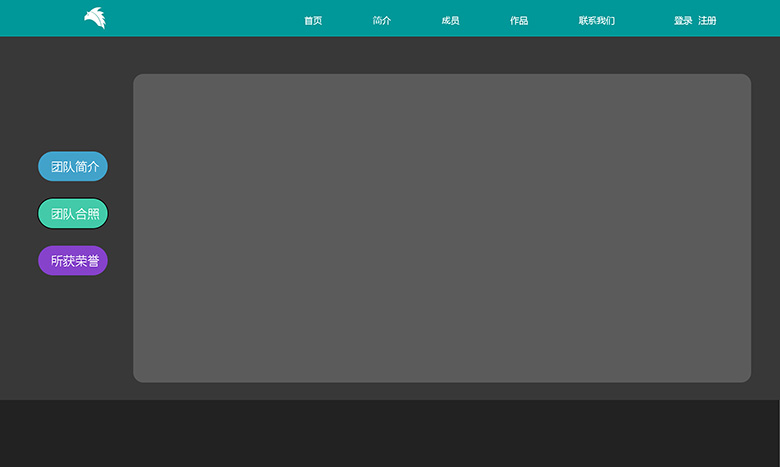Go to the 简介 nav item

tap(382, 21)
